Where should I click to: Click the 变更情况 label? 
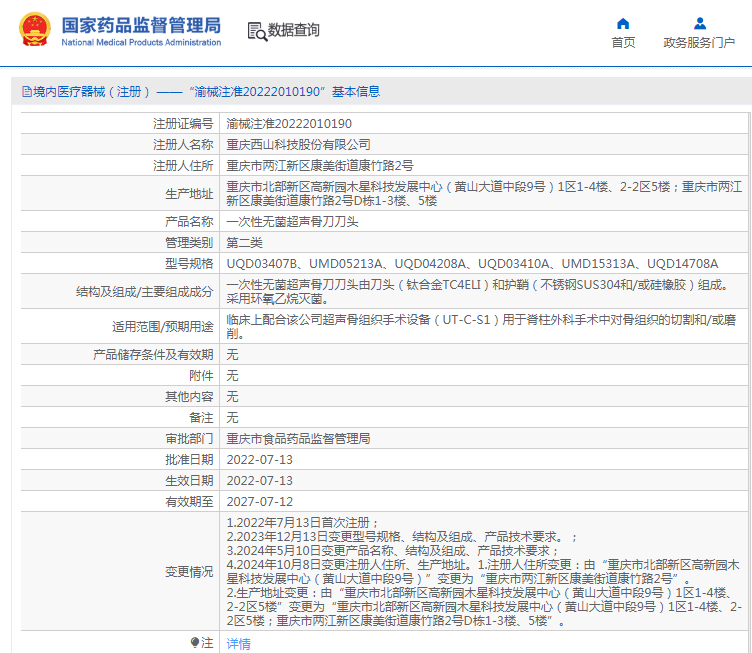(189, 572)
